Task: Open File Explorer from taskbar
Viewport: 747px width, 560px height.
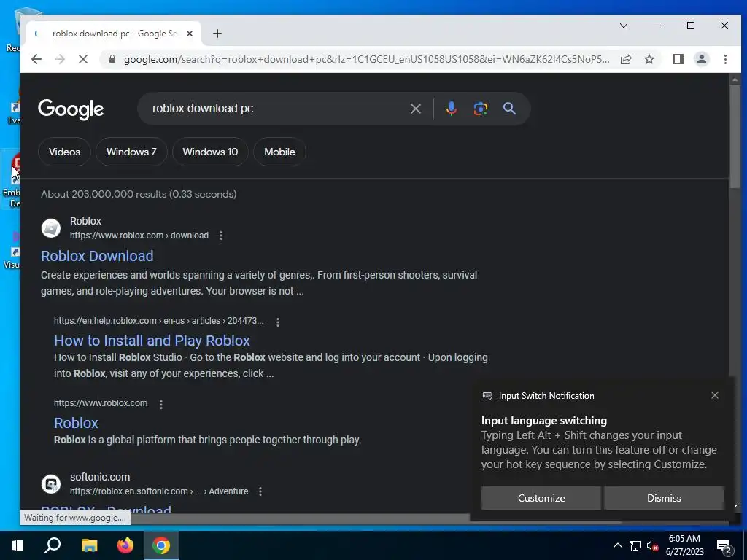Action: point(89,545)
